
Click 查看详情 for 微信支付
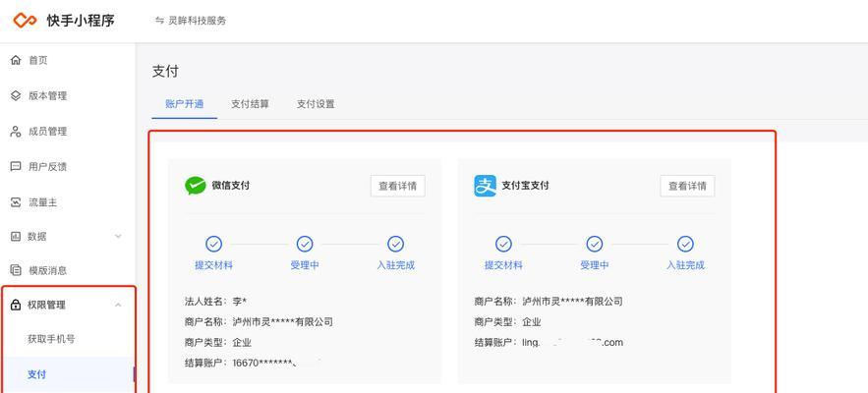[397, 186]
